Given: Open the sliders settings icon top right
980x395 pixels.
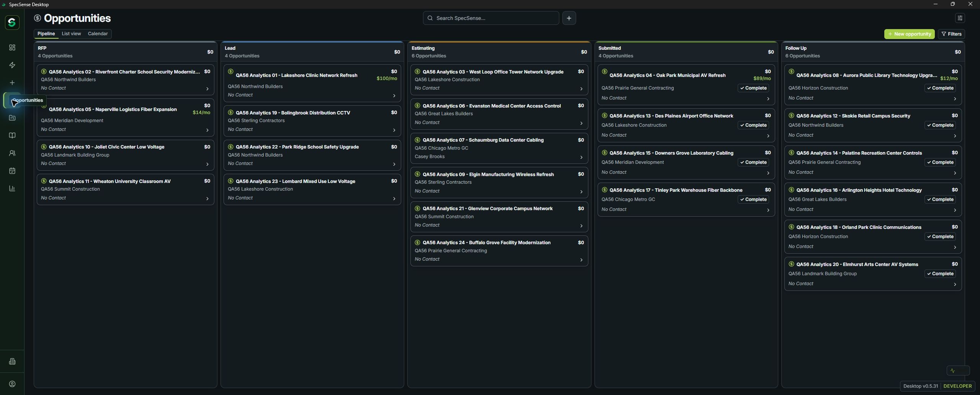Looking at the screenshot, I should [960, 18].
